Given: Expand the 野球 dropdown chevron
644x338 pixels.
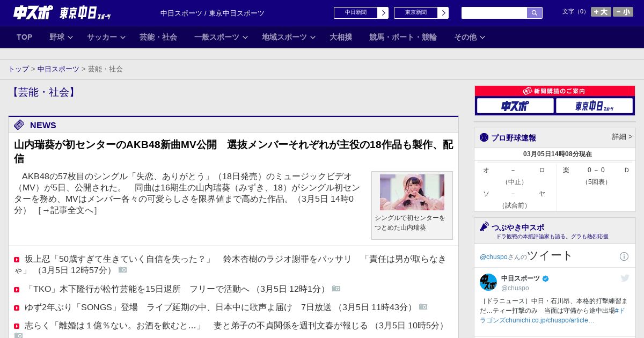Looking at the screenshot, I should coord(70,38).
